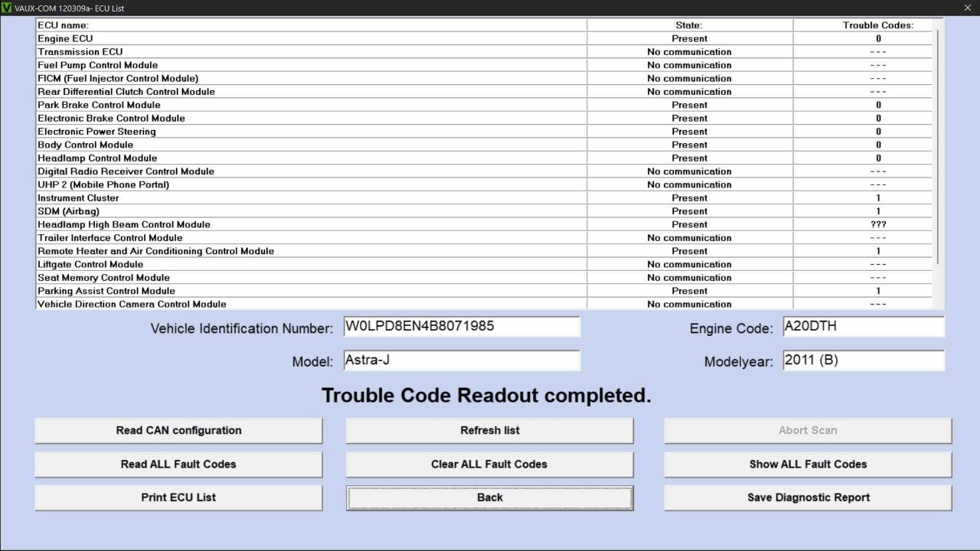Image resolution: width=980 pixels, height=551 pixels.
Task: Go back using the Back button
Action: click(489, 497)
